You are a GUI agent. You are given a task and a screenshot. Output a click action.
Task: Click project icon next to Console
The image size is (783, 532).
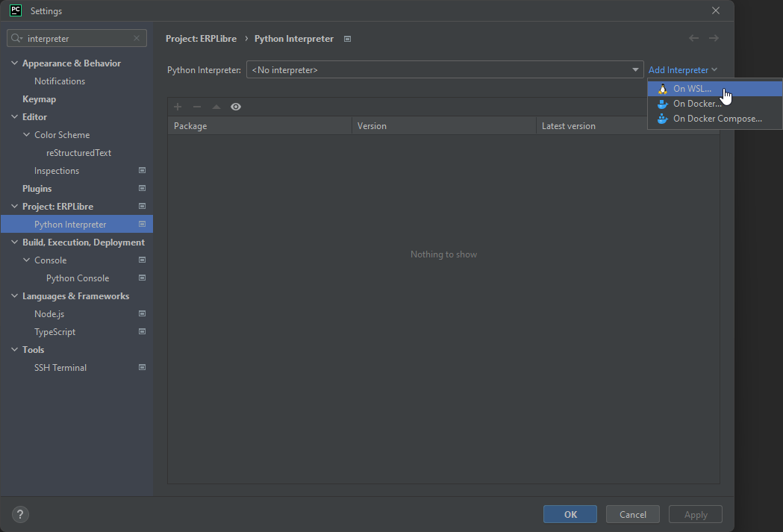143,260
